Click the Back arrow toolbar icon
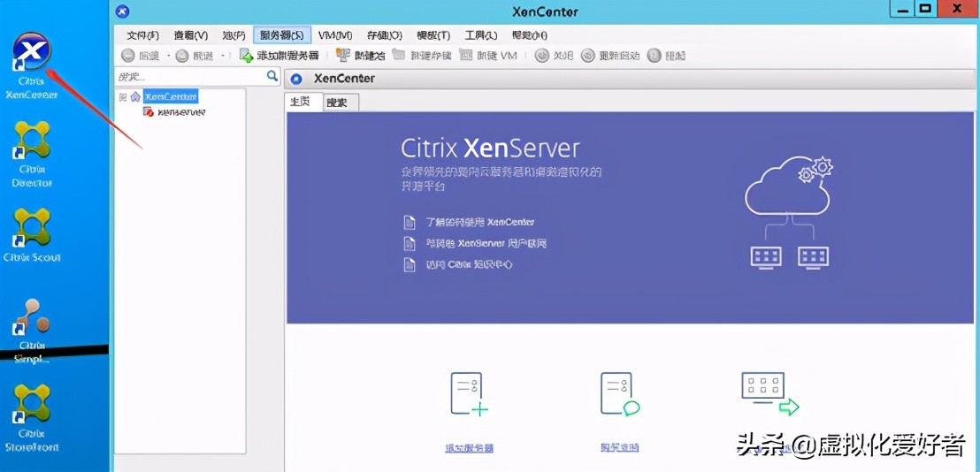Screen dimensions: 980x472 pyautogui.click(x=128, y=56)
